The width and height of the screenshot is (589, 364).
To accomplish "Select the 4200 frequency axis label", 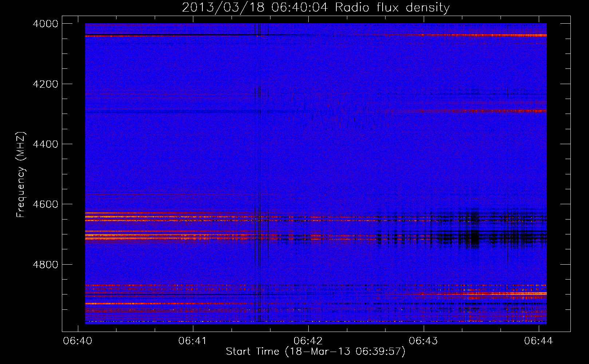I will pos(46,84).
